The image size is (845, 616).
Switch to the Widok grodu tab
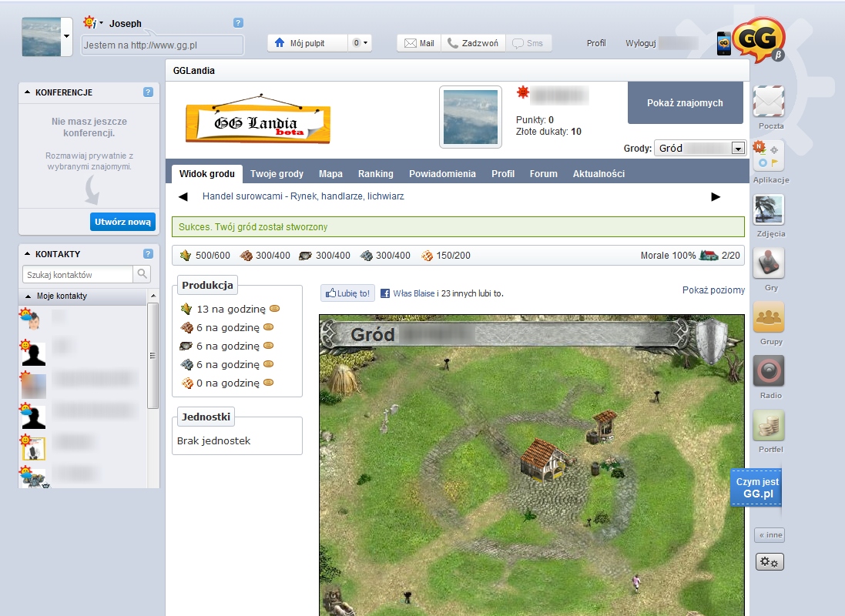[x=207, y=173]
